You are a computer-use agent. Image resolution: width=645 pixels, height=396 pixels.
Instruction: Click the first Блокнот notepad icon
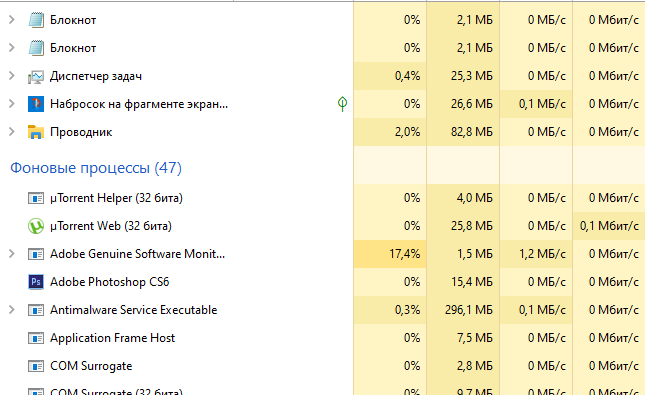click(36, 20)
